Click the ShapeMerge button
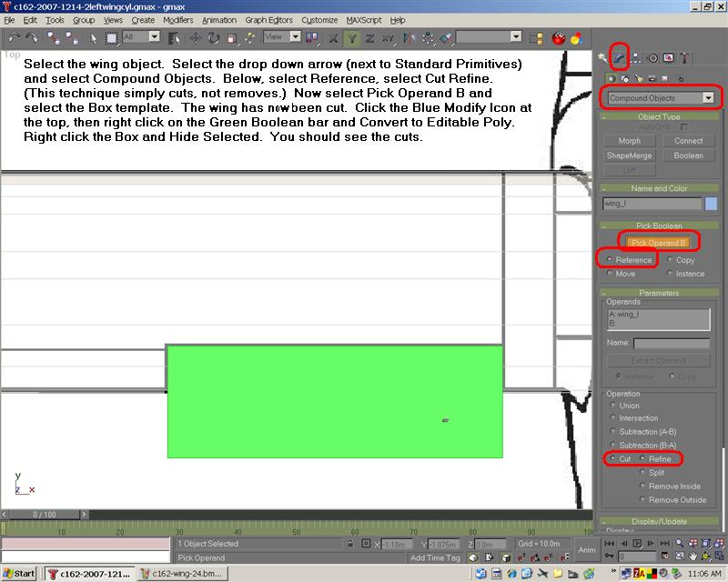Image resolution: width=728 pixels, height=582 pixels. [630, 156]
